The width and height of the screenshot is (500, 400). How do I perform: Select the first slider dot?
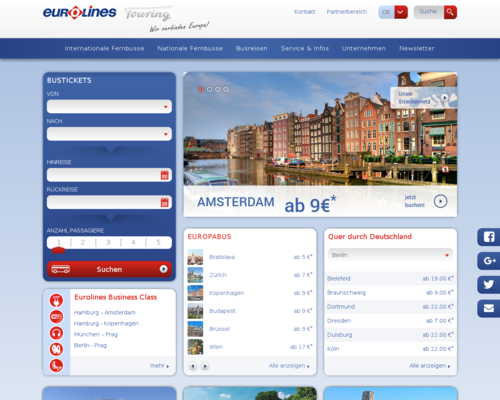(x=201, y=89)
